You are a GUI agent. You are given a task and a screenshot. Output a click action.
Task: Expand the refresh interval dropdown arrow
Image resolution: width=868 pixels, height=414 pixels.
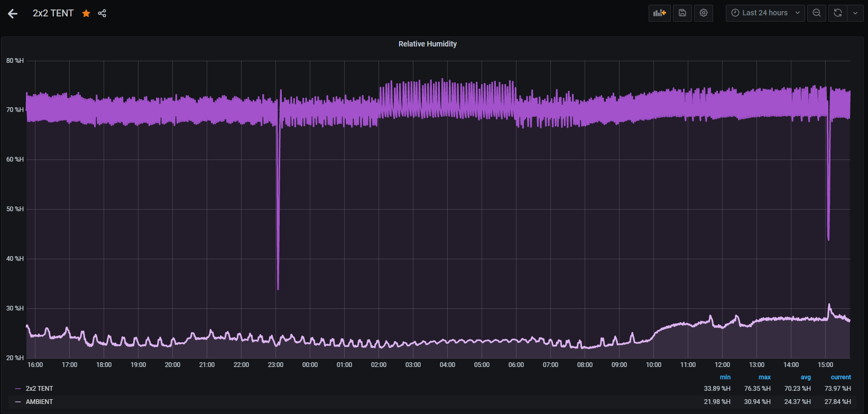coord(855,13)
